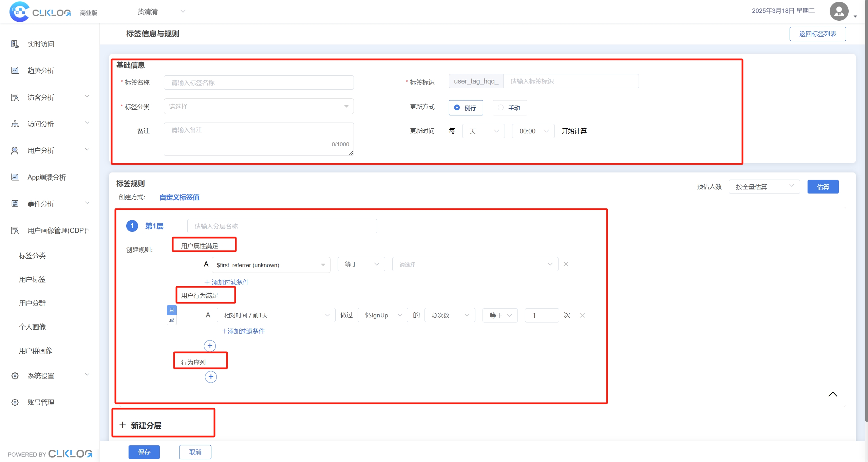
Task: Click the 实时访问 sidebar icon
Action: click(15, 44)
